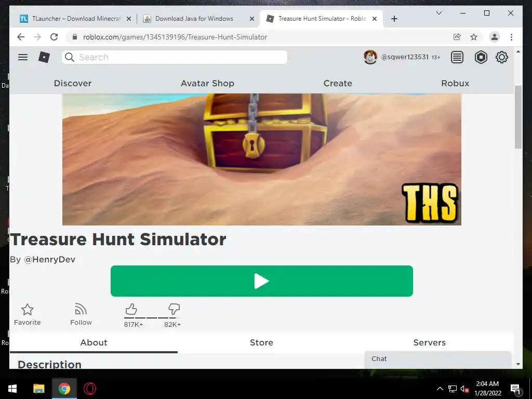Click the magnifier icon in Roblox search
This screenshot has height=399, width=532.
point(70,57)
